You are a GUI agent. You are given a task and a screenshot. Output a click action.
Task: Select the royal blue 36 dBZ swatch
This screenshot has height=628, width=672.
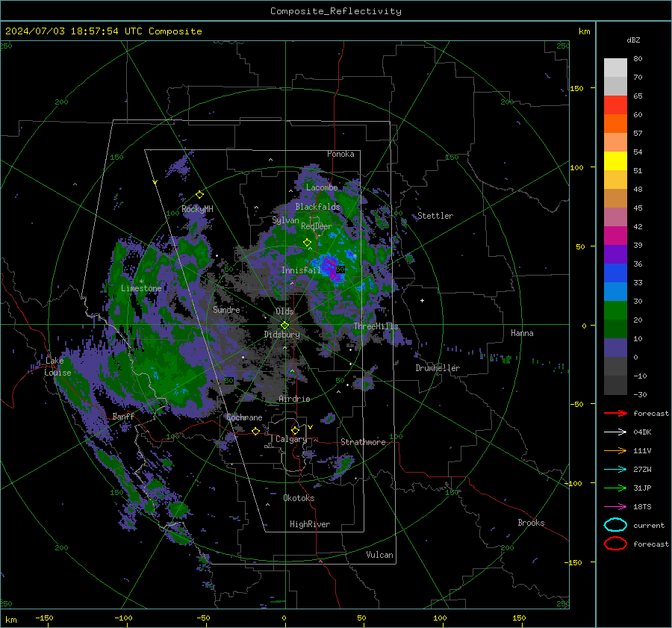615,273
